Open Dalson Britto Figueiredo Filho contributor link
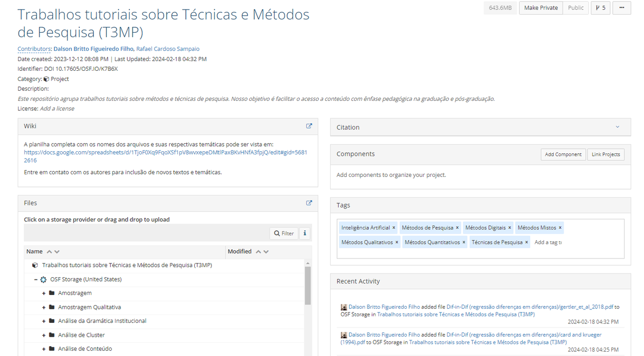This screenshot has height=356, width=644. (x=93, y=49)
